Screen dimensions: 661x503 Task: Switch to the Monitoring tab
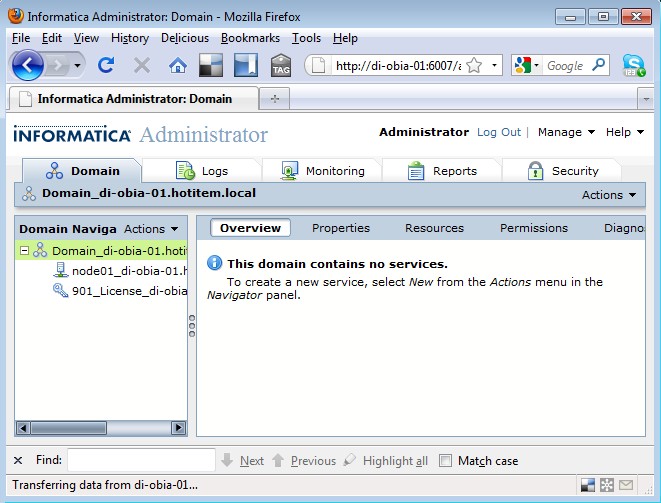(x=322, y=171)
